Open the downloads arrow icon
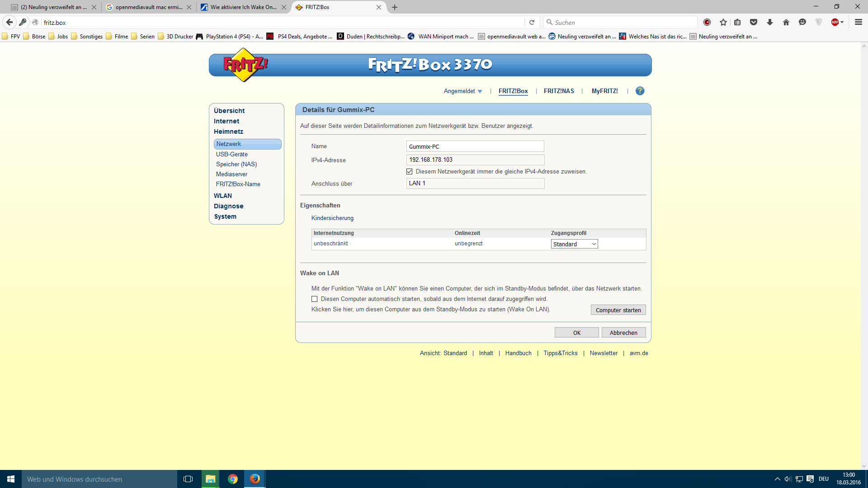This screenshot has height=488, width=868. click(770, 22)
